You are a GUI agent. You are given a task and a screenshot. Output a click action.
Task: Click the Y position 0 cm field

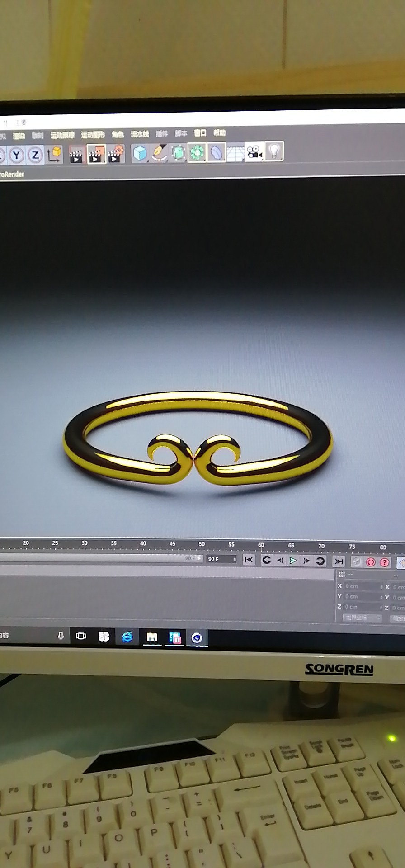pyautogui.click(x=363, y=597)
